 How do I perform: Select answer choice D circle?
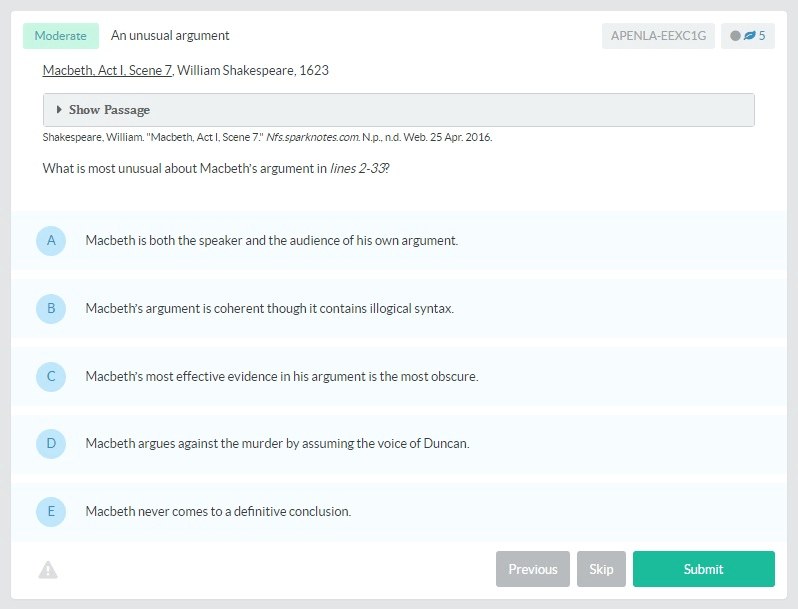(x=51, y=444)
